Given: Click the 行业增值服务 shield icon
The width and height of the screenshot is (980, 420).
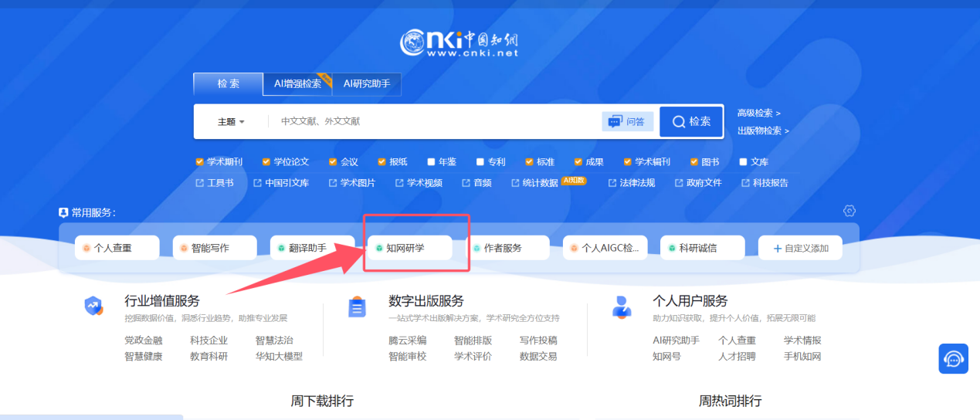Looking at the screenshot, I should coord(94,306).
